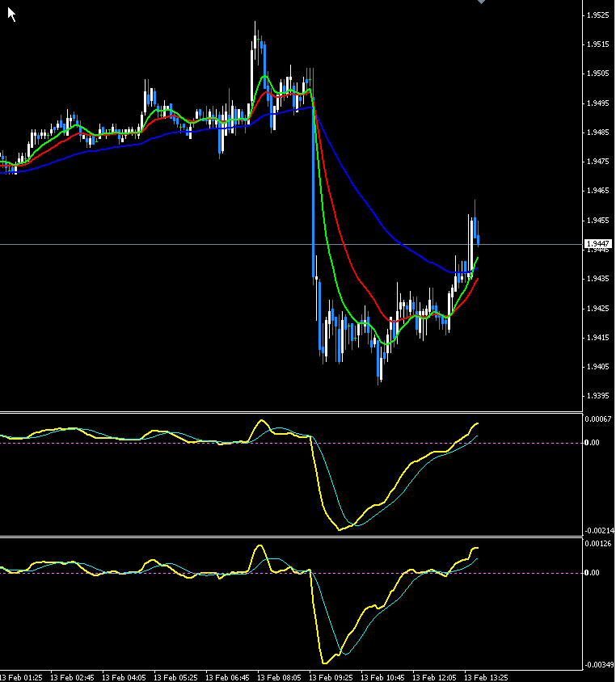Click the separator between chart and first indicator
The image size is (616, 682).
[x=291, y=412]
